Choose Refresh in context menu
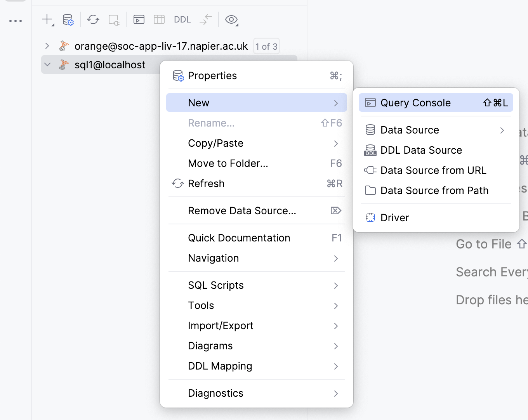This screenshot has width=528, height=420. coord(257,184)
